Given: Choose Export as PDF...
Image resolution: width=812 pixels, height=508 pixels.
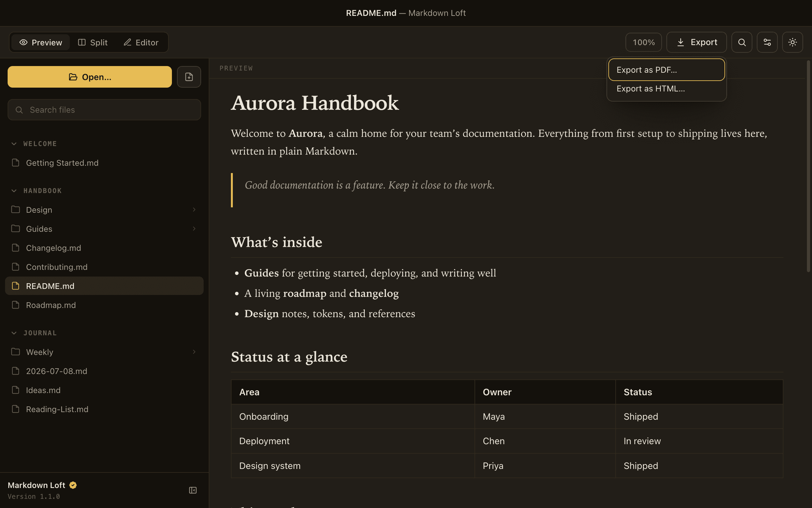Looking at the screenshot, I should (666, 70).
